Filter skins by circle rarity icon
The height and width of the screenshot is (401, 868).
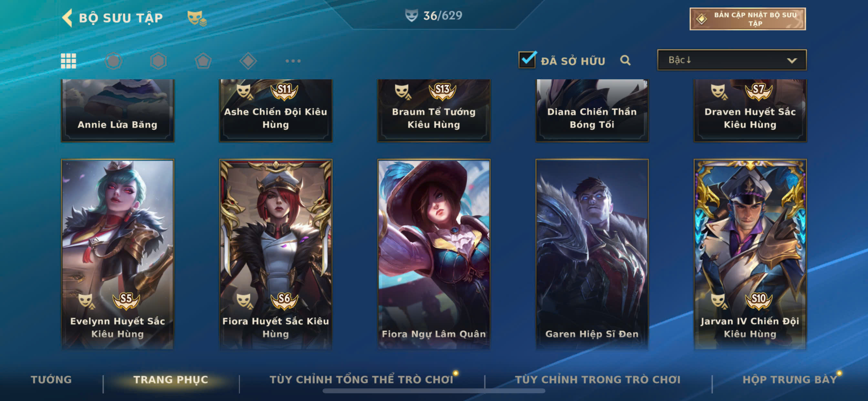click(x=113, y=61)
